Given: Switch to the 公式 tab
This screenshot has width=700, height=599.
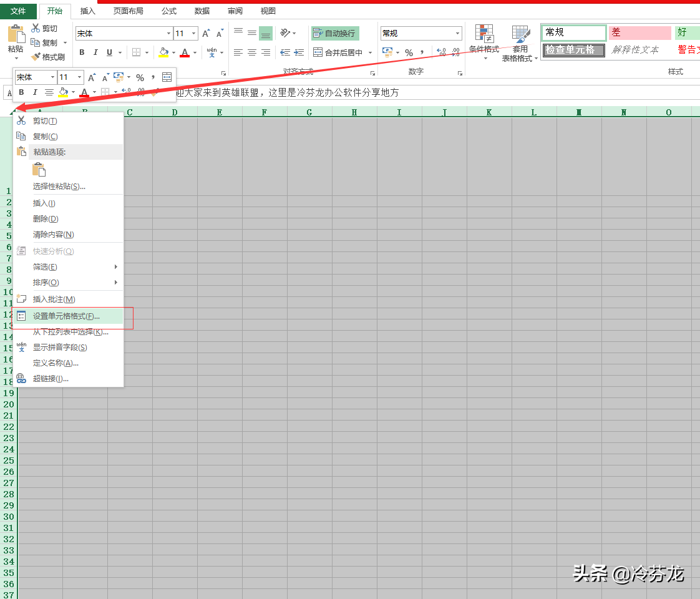Looking at the screenshot, I should coord(168,11).
